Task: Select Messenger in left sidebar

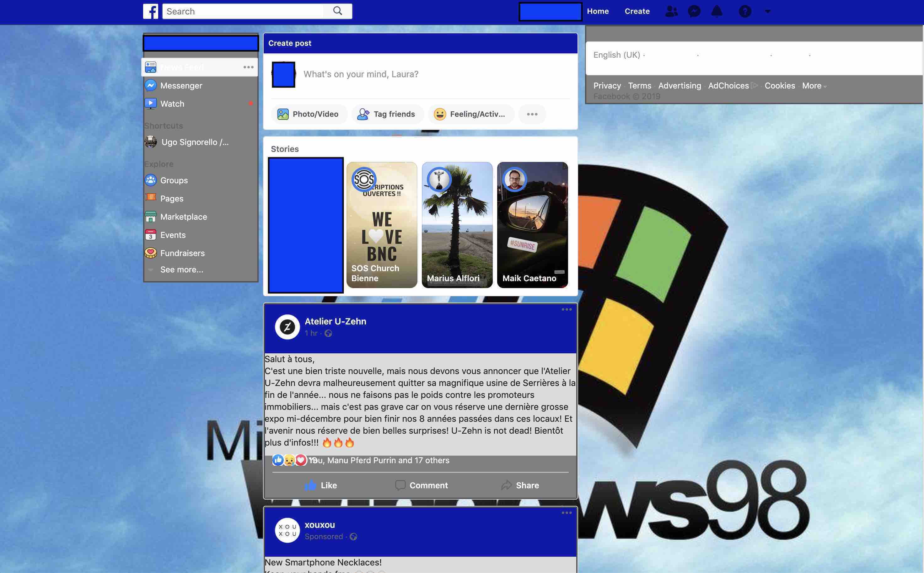Action: click(x=181, y=86)
